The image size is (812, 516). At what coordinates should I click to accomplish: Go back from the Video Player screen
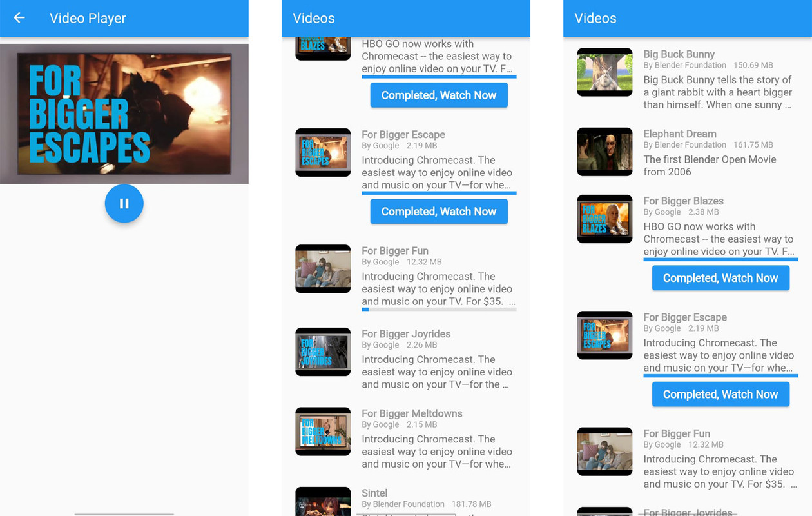(19, 18)
